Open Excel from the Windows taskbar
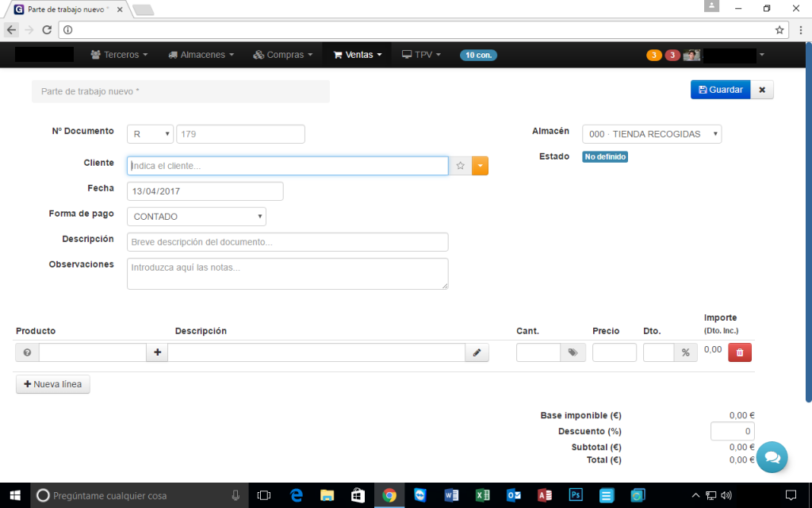Screen dimensions: 812x508 [482, 495]
